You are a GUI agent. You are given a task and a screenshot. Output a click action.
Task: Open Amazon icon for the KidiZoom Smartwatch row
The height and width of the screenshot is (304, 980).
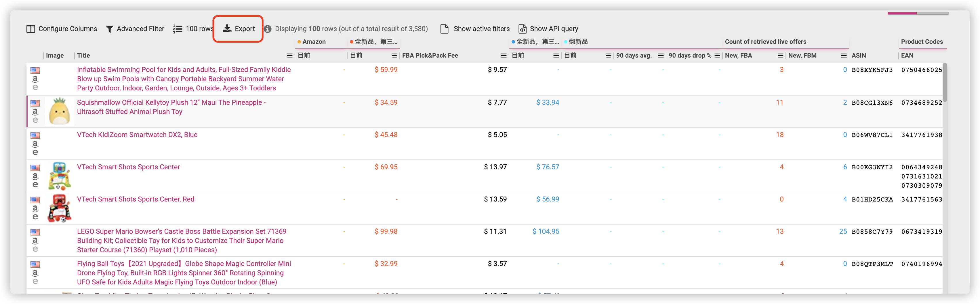point(35,144)
